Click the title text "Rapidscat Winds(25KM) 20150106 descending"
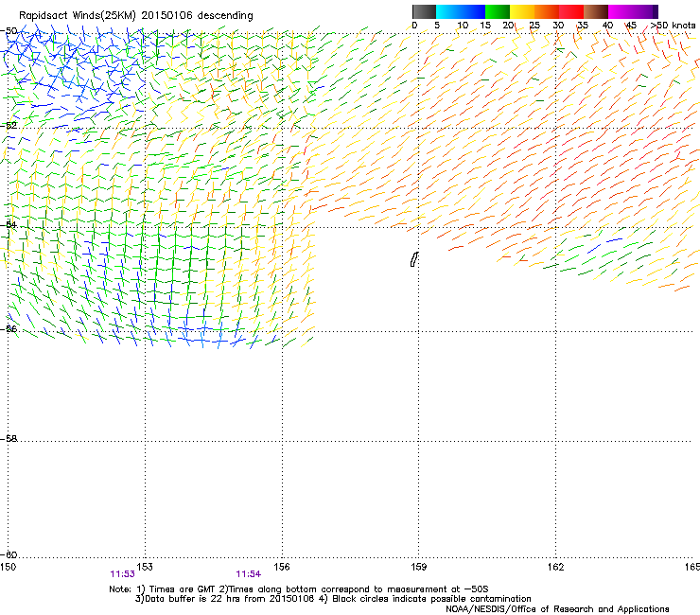The image size is (700, 615). [135, 16]
